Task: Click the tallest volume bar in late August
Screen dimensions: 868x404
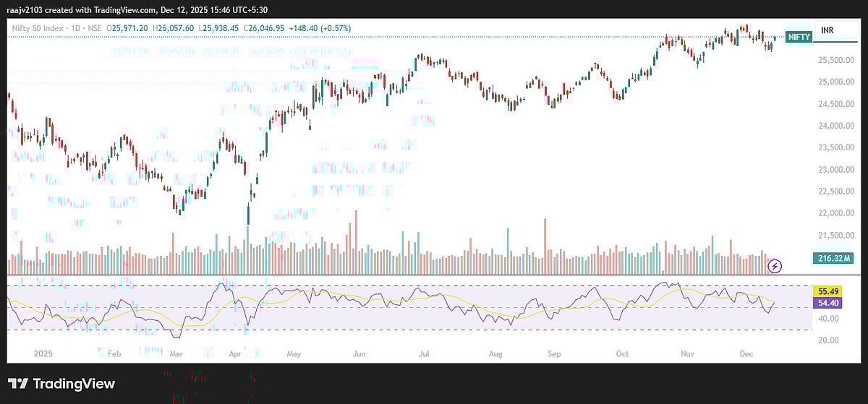Action: click(545, 246)
